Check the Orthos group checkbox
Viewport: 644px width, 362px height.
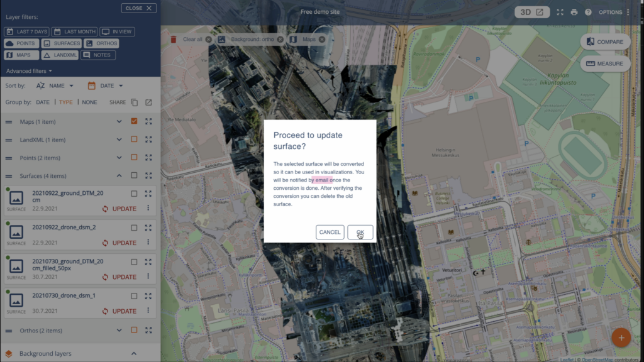[134, 330]
